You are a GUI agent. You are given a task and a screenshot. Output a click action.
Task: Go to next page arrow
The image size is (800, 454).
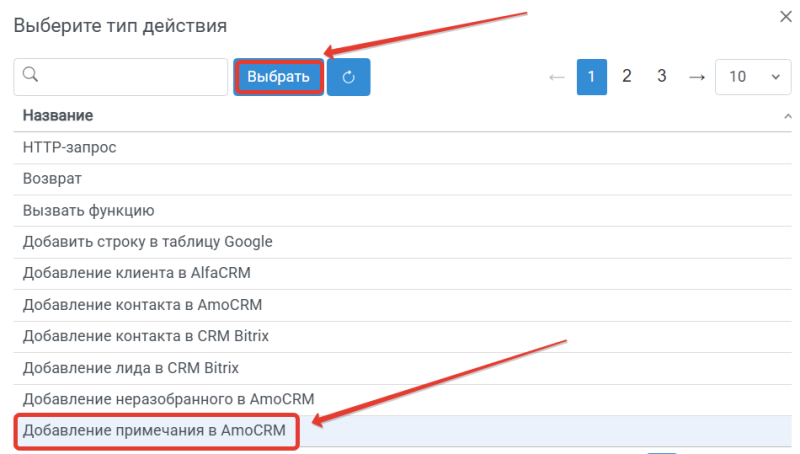pyautogui.click(x=696, y=77)
